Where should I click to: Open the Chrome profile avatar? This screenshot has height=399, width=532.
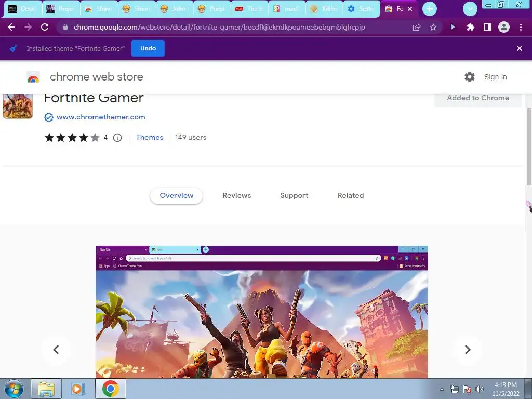[504, 27]
